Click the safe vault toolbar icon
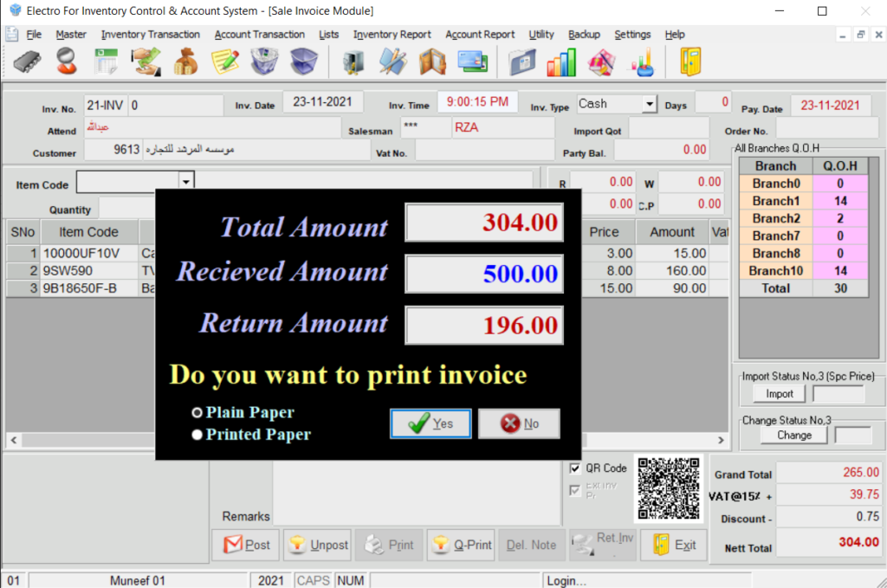This screenshot has width=887, height=588. pos(353,62)
